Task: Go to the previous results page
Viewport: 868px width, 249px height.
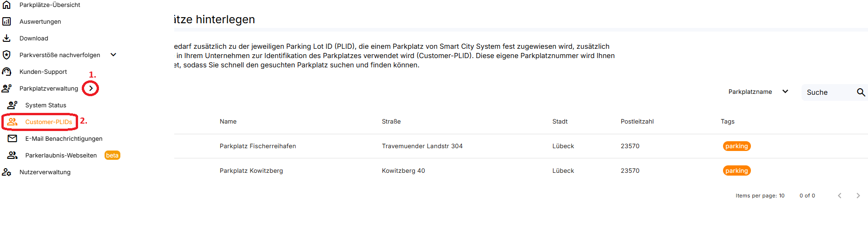Action: (x=839, y=196)
